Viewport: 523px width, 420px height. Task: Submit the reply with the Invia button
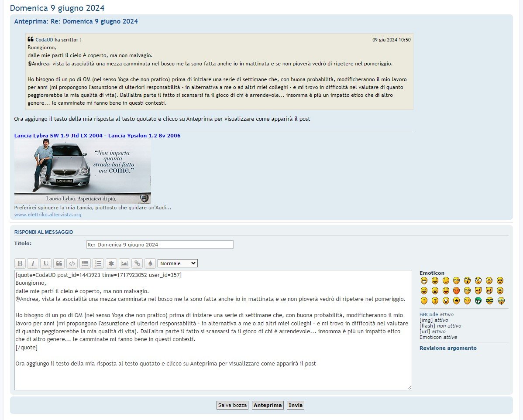coord(296,405)
